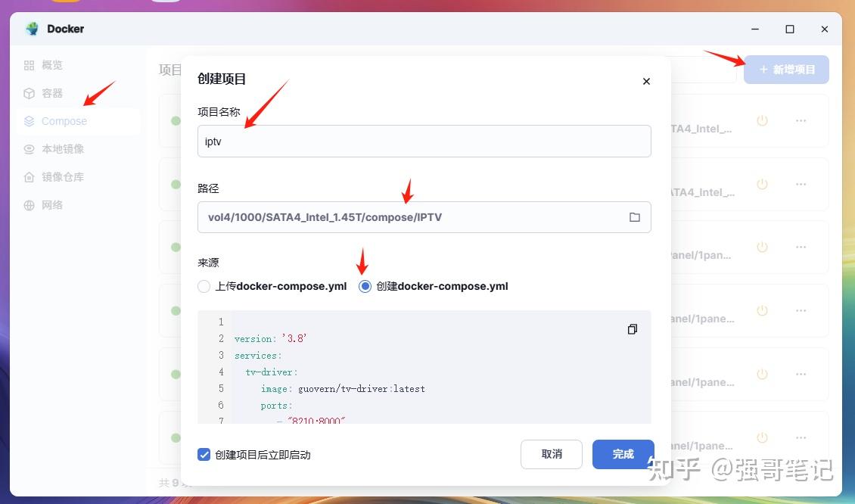Close the Docker window

click(825, 29)
